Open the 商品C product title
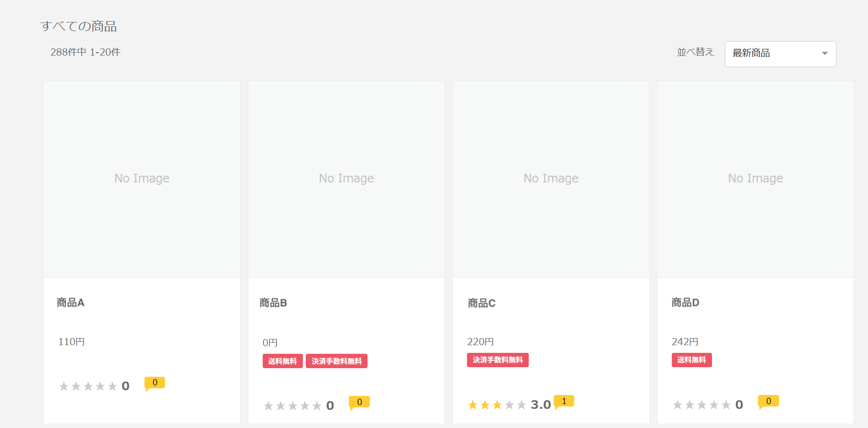This screenshot has width=868, height=428. [481, 303]
